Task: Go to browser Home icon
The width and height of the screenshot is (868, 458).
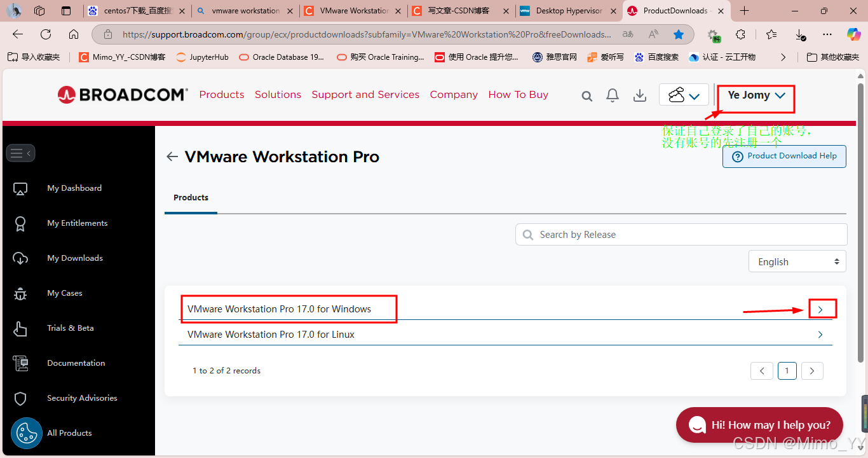Action: click(x=74, y=34)
